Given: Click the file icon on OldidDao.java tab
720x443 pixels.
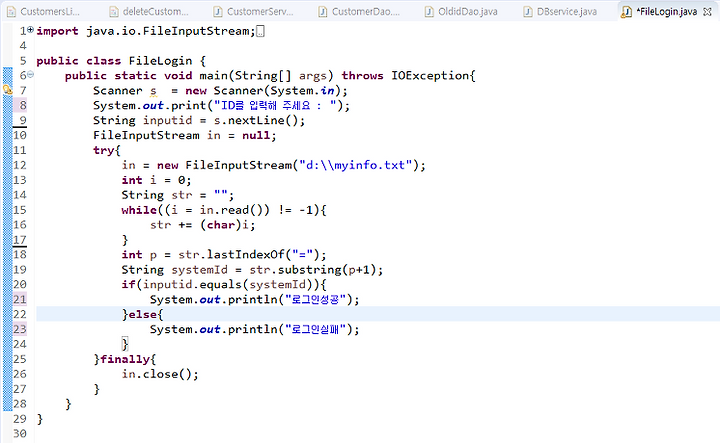Looking at the screenshot, I should pos(429,11).
